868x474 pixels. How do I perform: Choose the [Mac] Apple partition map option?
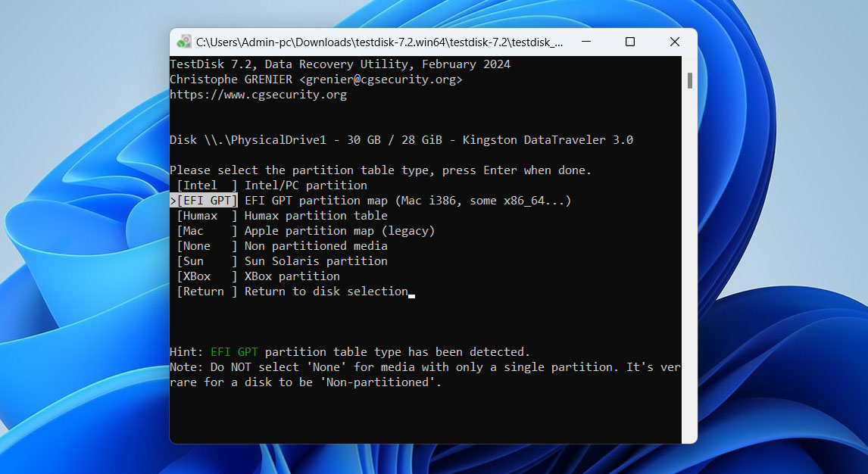(x=305, y=231)
